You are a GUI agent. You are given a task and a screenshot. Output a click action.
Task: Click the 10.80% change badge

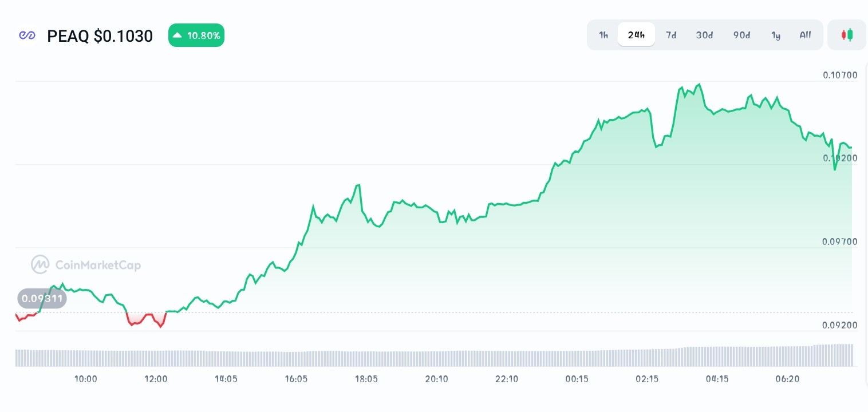click(196, 35)
